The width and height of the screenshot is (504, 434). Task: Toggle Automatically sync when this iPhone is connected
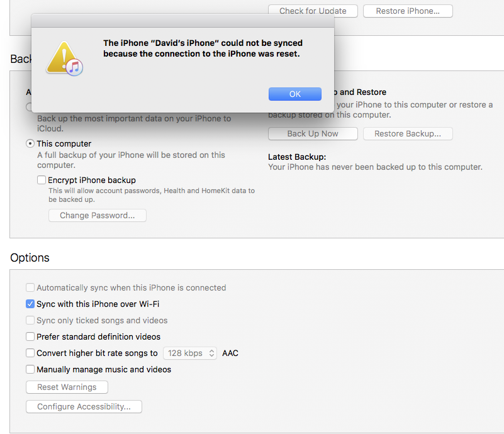coord(30,287)
